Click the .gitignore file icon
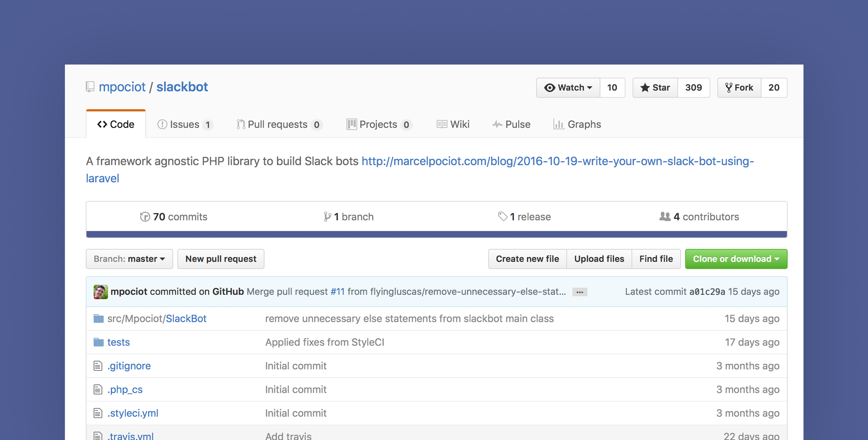The height and width of the screenshot is (440, 868). (98, 366)
